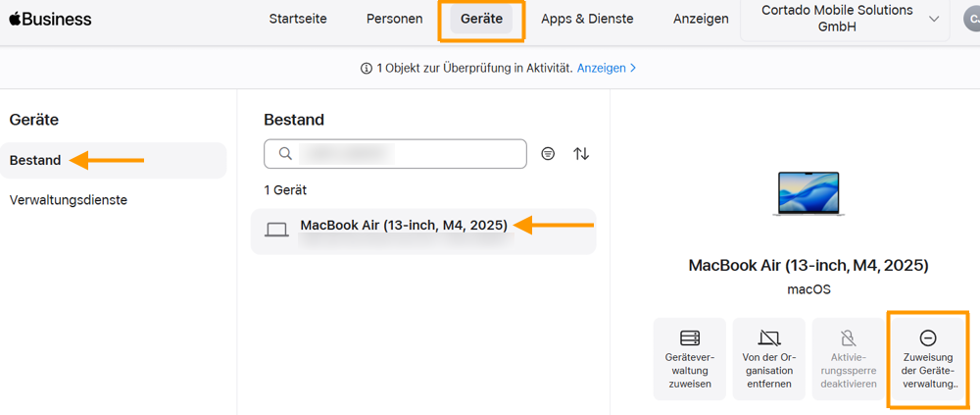Open the user account avatar

pyautogui.click(x=972, y=20)
